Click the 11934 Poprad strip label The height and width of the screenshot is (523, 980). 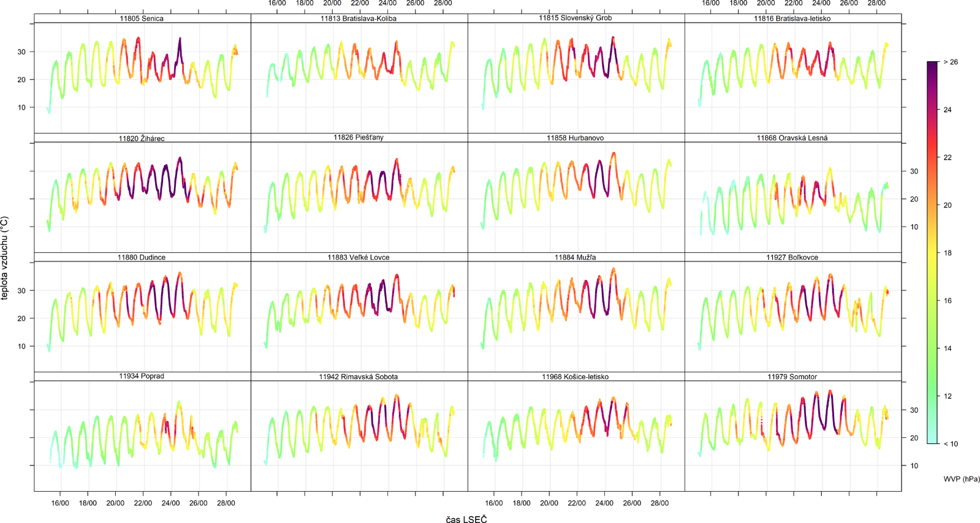[x=142, y=376]
